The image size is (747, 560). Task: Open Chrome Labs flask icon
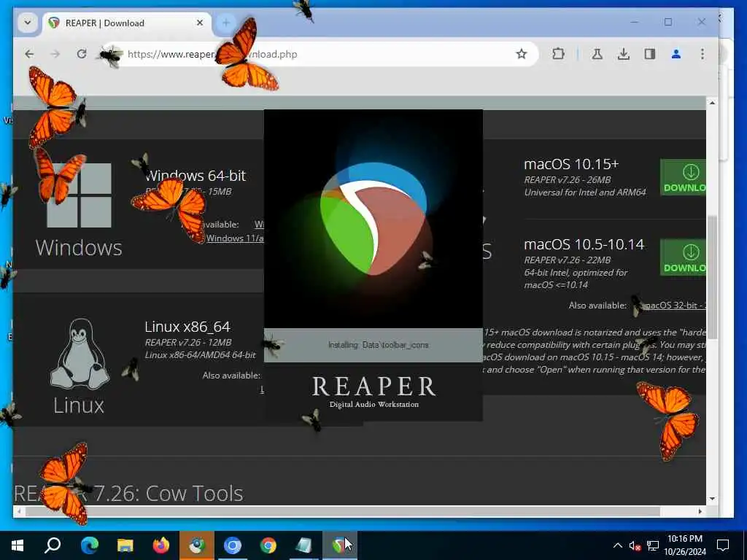tap(597, 54)
